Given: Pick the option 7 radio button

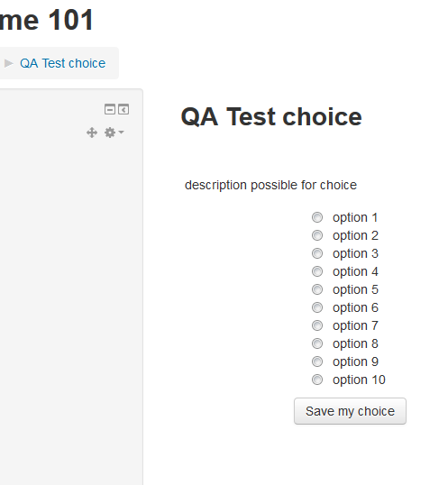Looking at the screenshot, I should click(x=317, y=325).
